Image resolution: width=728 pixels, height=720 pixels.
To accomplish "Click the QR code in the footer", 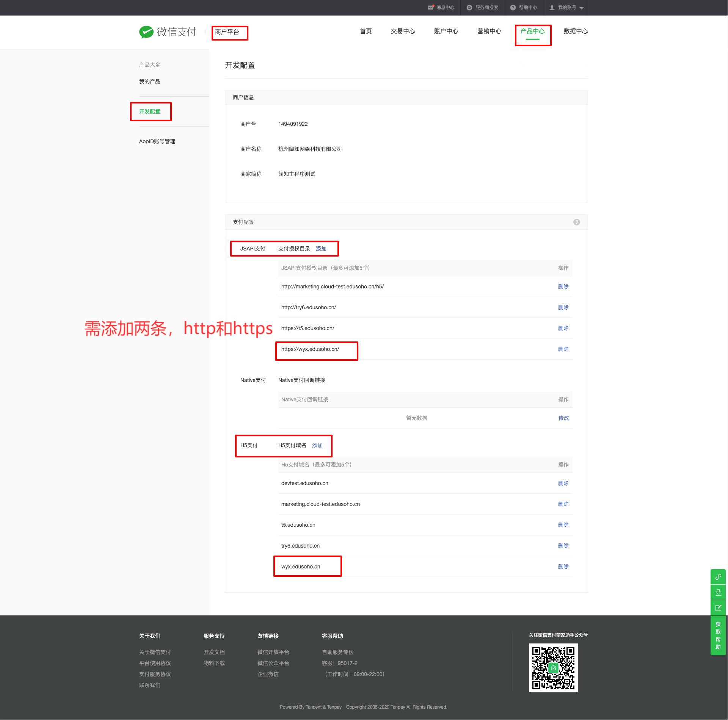I will click(553, 668).
